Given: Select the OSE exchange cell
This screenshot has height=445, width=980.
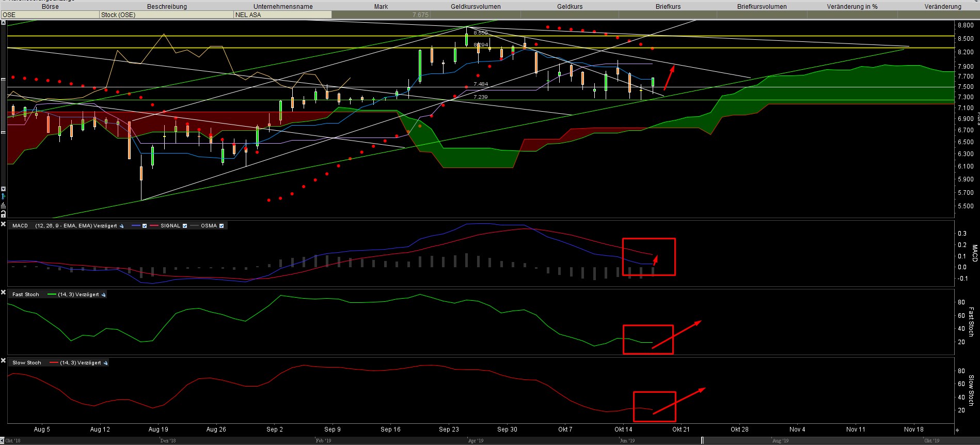Looking at the screenshot, I should (50, 15).
